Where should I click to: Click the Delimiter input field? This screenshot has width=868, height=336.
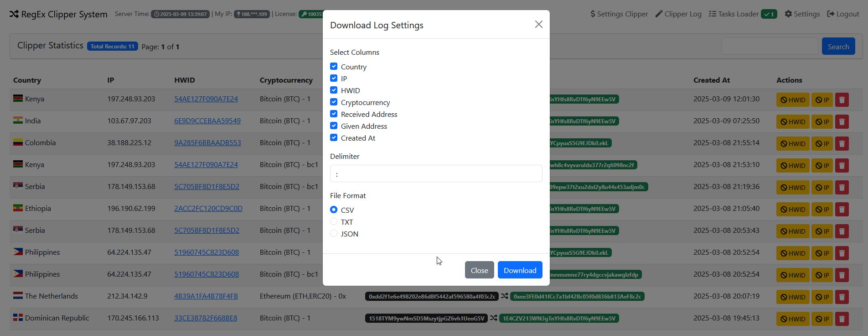pyautogui.click(x=436, y=173)
